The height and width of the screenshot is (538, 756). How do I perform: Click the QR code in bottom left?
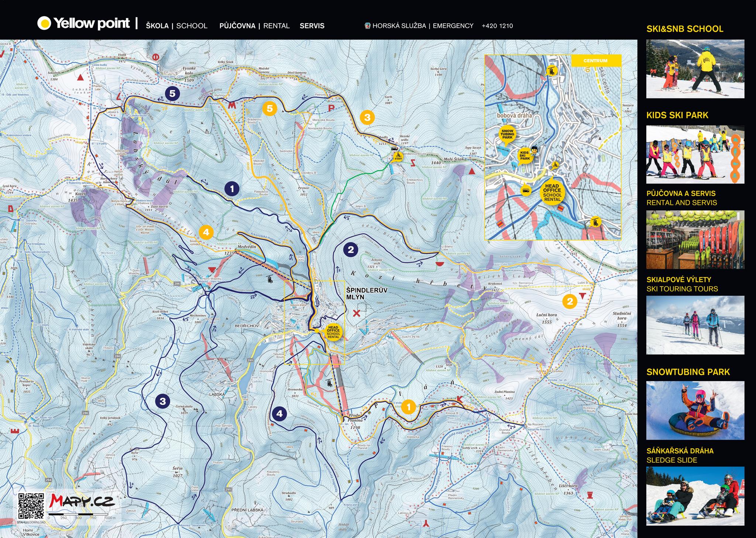(31, 506)
